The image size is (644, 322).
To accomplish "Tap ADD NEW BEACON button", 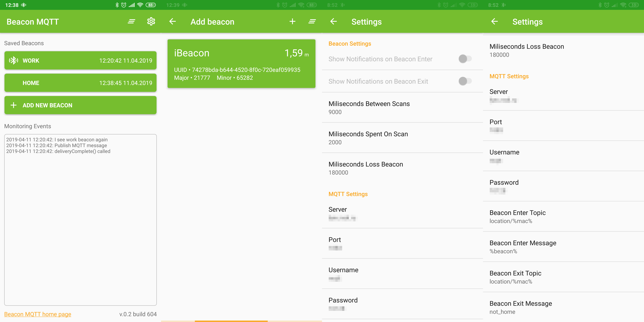I will click(x=80, y=105).
